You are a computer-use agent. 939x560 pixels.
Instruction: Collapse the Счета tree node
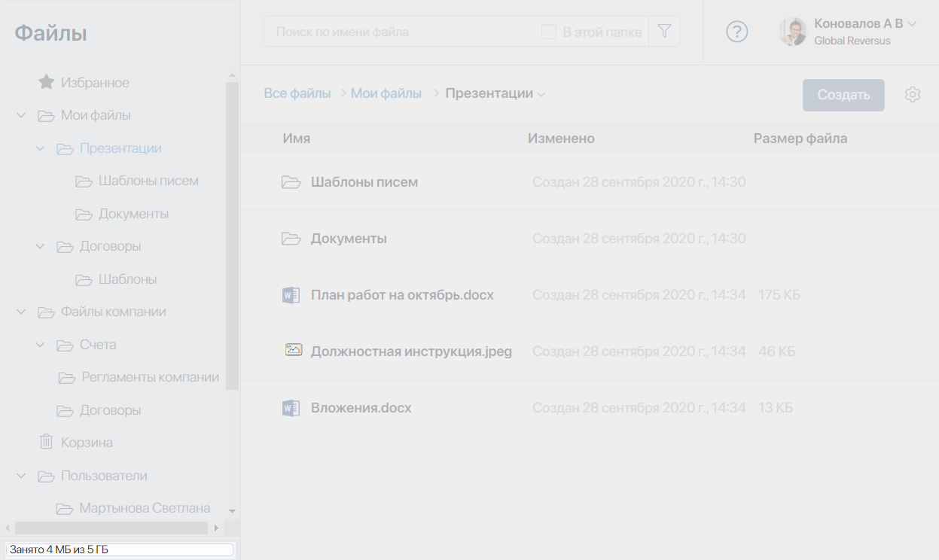pyautogui.click(x=41, y=345)
